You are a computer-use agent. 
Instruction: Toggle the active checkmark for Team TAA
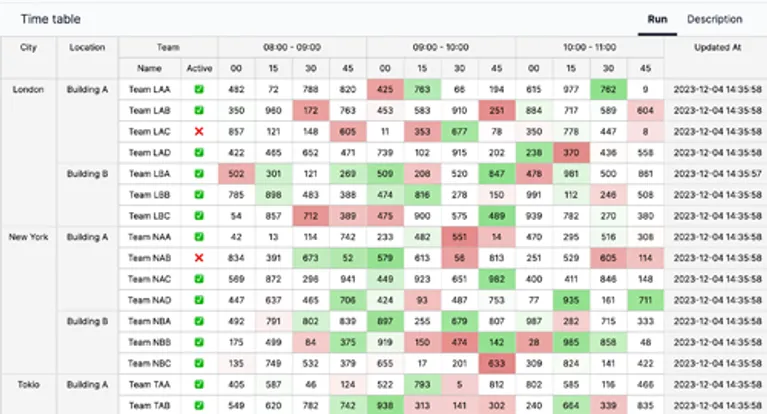pos(199,385)
